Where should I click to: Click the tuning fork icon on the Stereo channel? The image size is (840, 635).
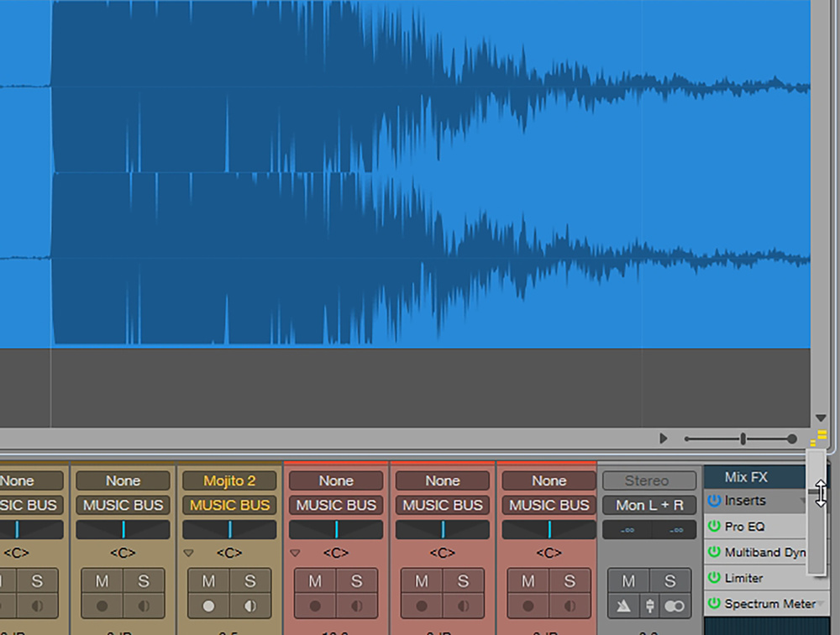click(x=649, y=606)
